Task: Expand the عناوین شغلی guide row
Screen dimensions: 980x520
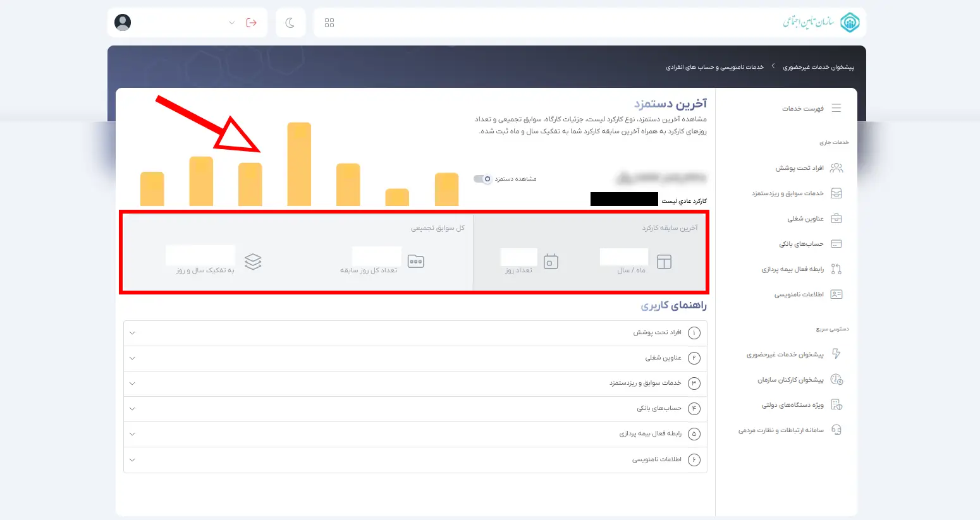Action: click(415, 358)
